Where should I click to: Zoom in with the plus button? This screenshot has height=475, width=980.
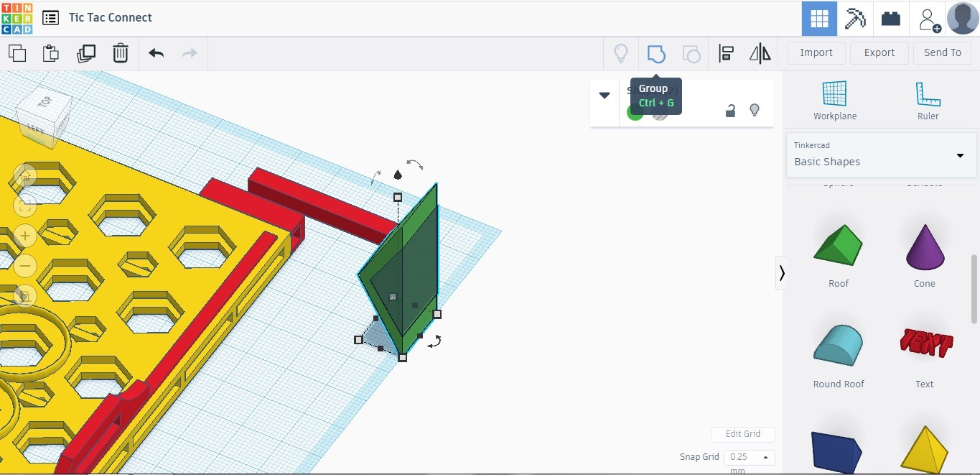pos(25,236)
